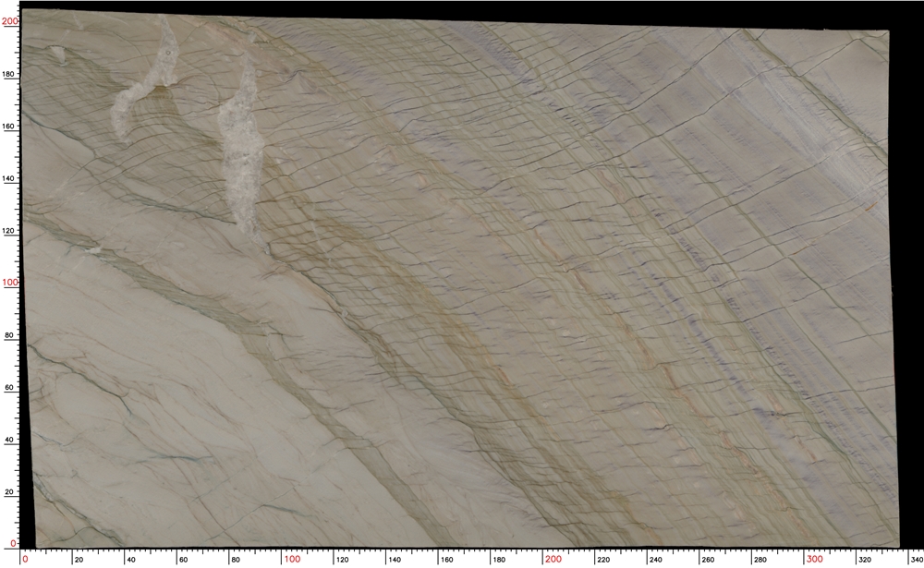Click the 20 label on vertical ruler
Screen dimensions: 924x568
click(9, 491)
